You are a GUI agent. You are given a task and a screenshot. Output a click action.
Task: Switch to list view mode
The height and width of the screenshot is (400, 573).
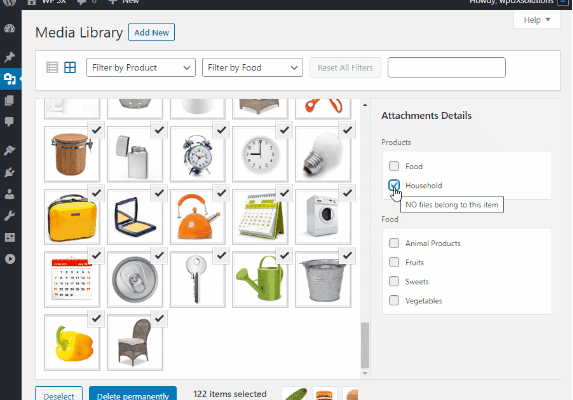(52, 68)
